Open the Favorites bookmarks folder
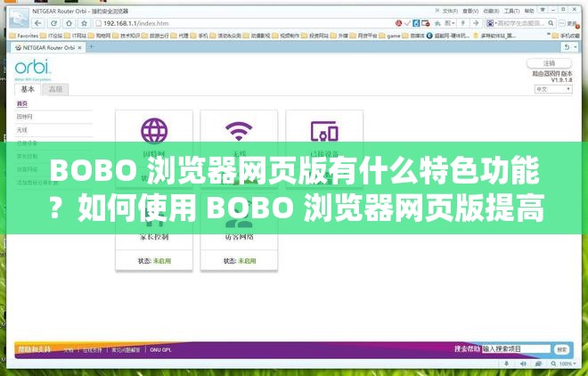Viewport: 588px width, 376px height. click(24, 36)
